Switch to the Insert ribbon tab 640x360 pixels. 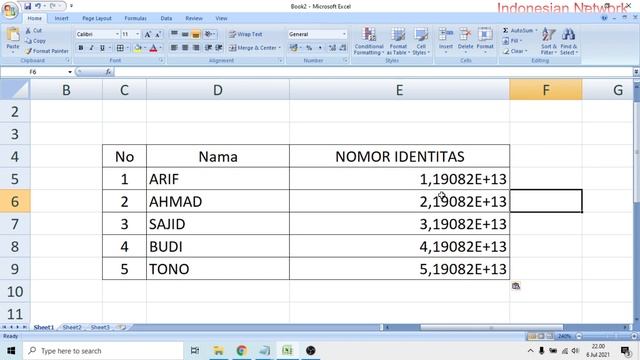point(61,18)
